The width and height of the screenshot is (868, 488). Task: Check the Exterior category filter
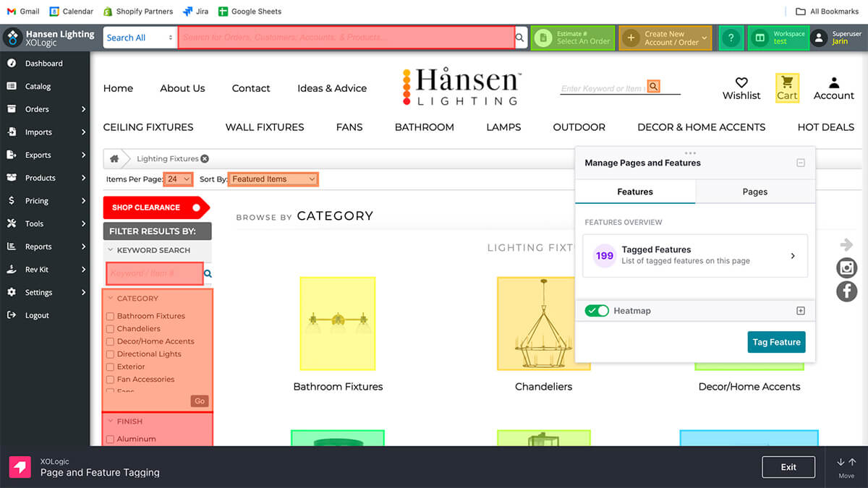110,367
